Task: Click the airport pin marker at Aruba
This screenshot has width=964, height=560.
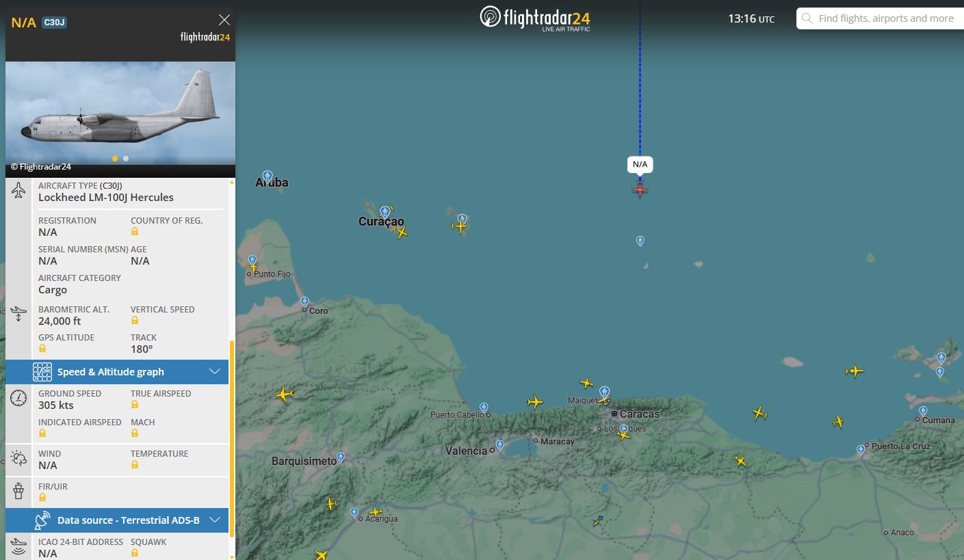Action: pyautogui.click(x=268, y=176)
